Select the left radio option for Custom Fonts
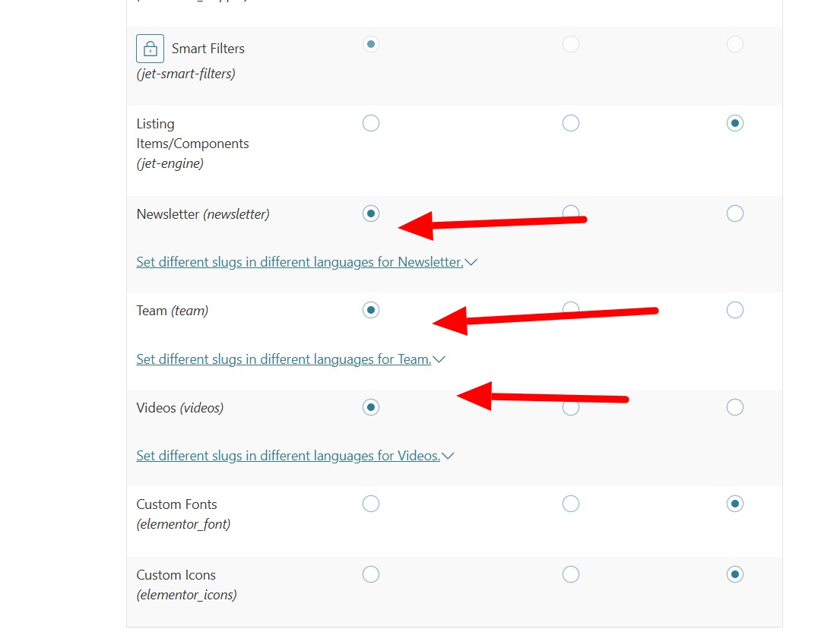This screenshot has width=840, height=632. pyautogui.click(x=371, y=504)
